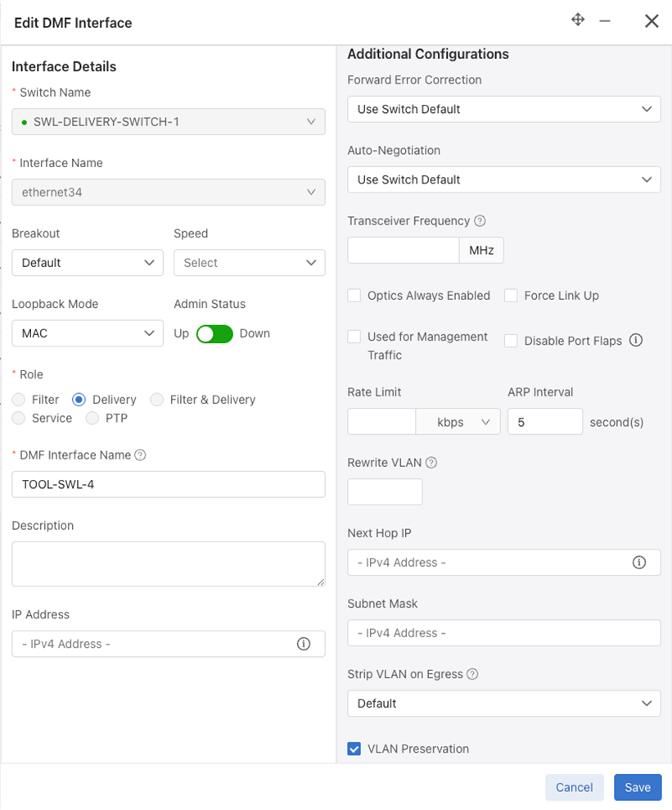Enable the Force Link Up checkbox
The height and width of the screenshot is (810, 672).
pos(511,296)
